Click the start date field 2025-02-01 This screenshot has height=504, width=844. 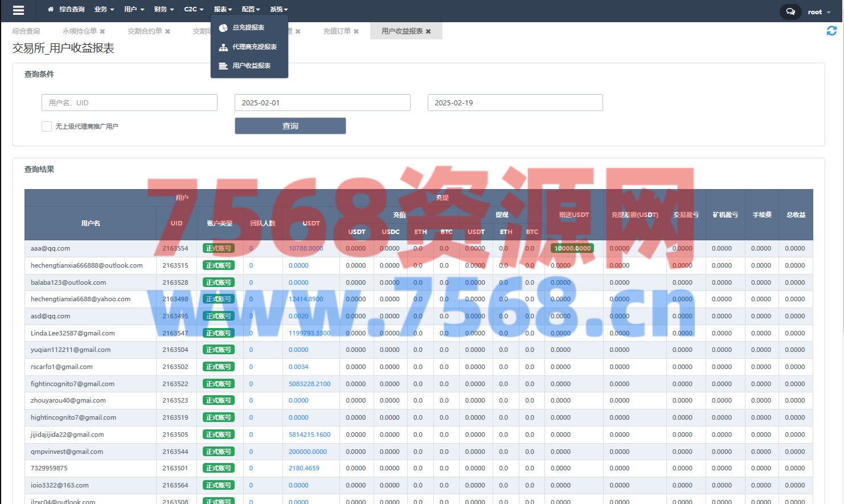[322, 103]
